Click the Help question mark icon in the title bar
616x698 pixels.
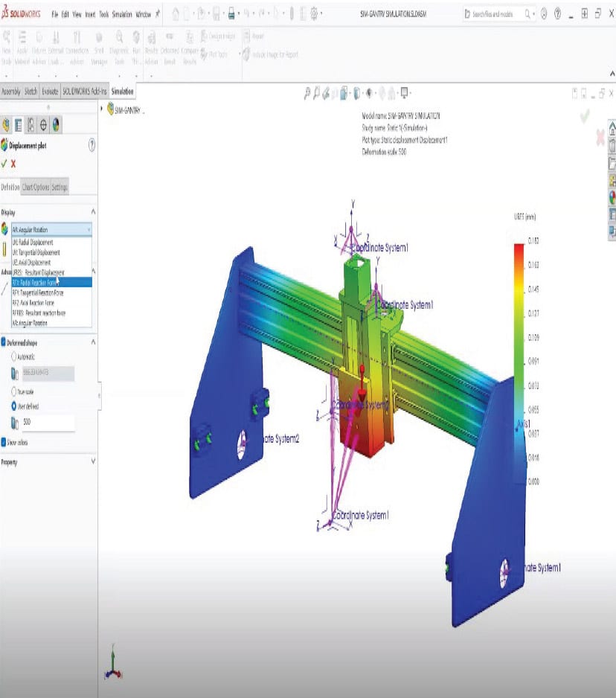tap(558, 14)
